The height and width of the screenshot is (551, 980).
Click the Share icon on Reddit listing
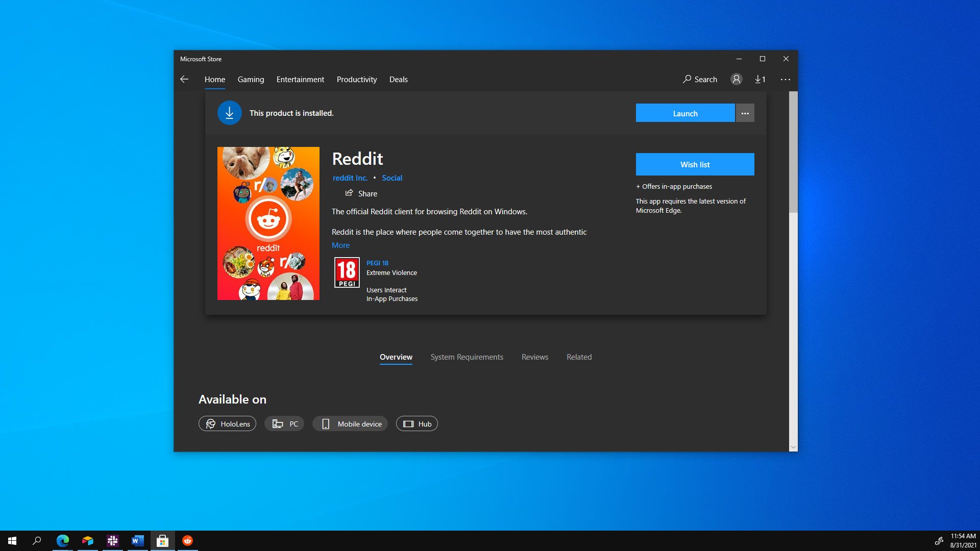350,193
